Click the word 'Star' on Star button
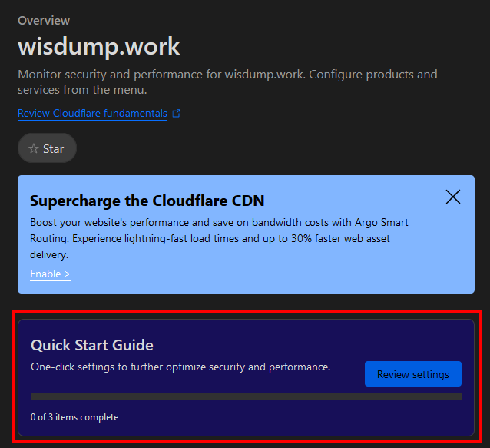 click(54, 149)
